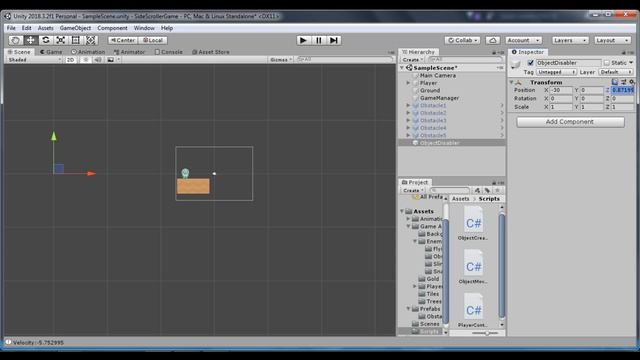Toggle Local handle rotation
Screen dimensions: 640x360
153,40
